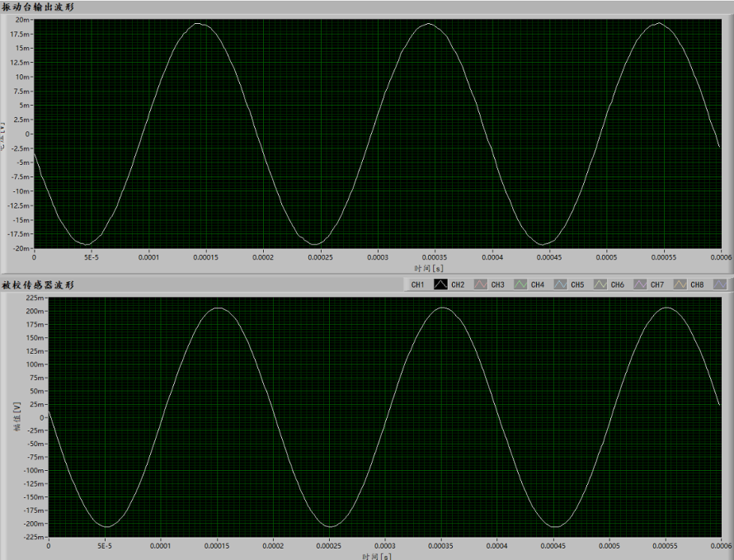Open the CH8 violet plot-style icon in legend
This screenshot has height=560, width=734.
pyautogui.click(x=719, y=285)
